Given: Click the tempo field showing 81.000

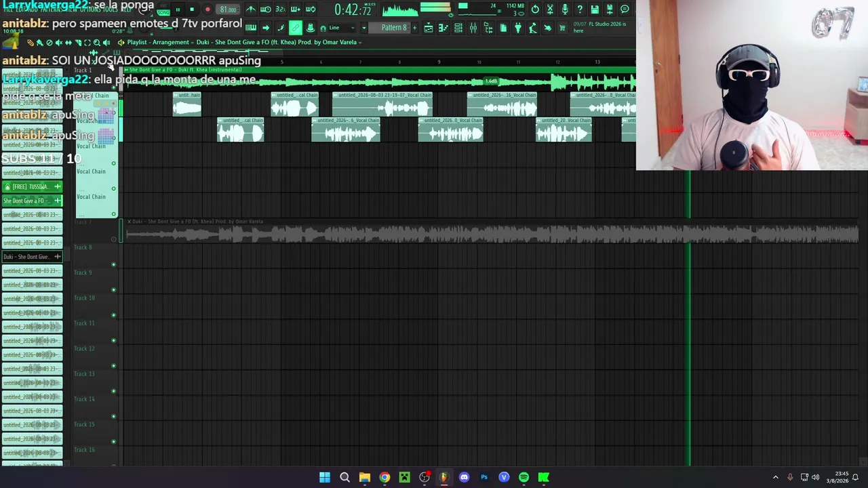Looking at the screenshot, I should (x=228, y=9).
